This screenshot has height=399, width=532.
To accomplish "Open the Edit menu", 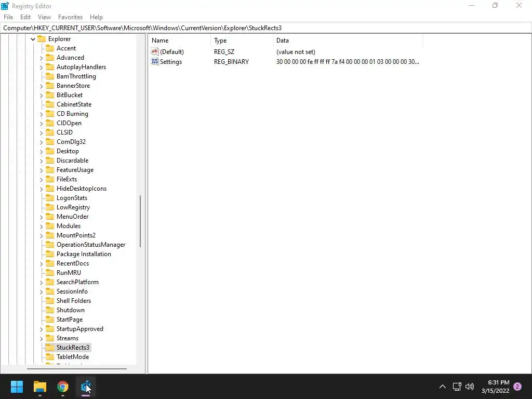I will click(x=25, y=17).
